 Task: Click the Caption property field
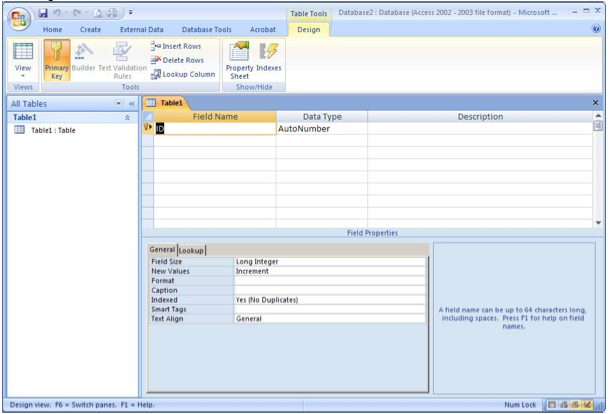(330, 290)
